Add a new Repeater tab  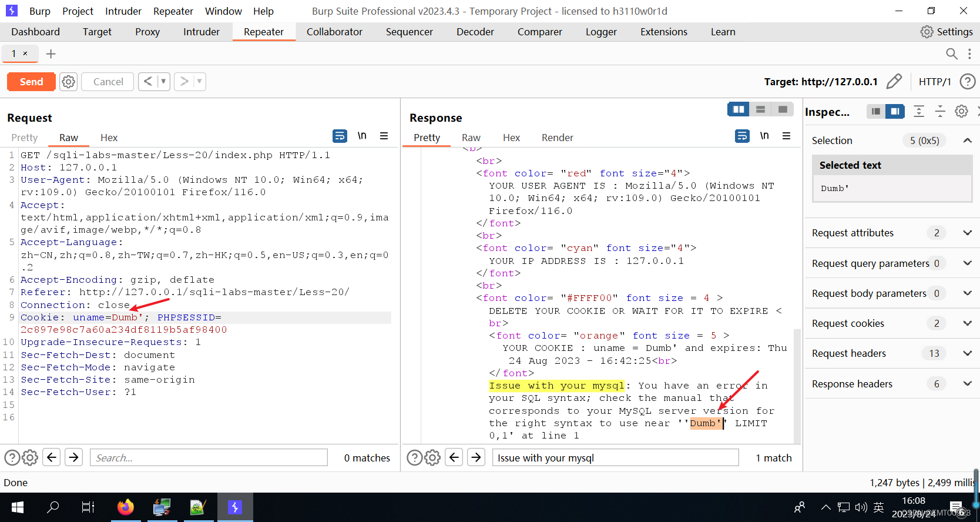(x=51, y=54)
